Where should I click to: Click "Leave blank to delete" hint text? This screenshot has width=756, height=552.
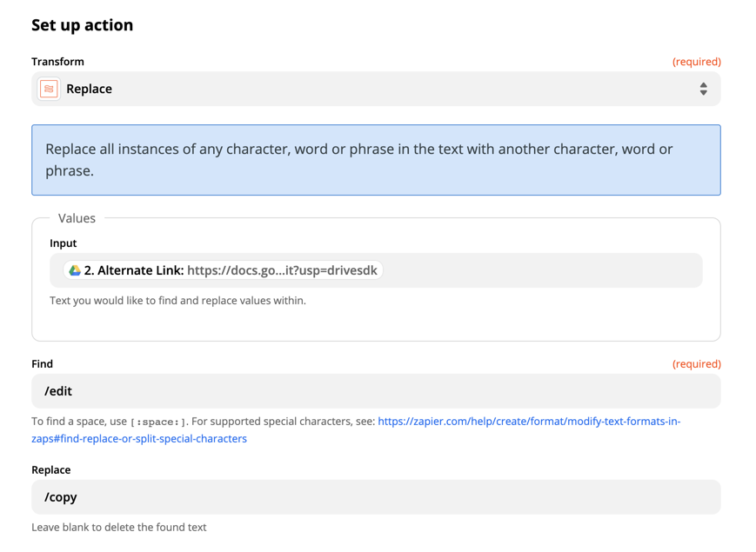(118, 528)
